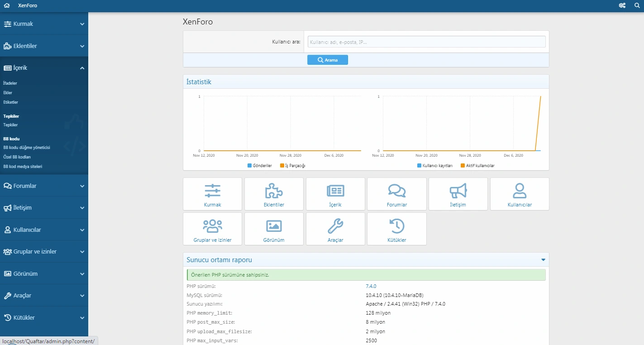Expand the Kurmak sidebar chevron
The height and width of the screenshot is (345, 644).
point(82,24)
